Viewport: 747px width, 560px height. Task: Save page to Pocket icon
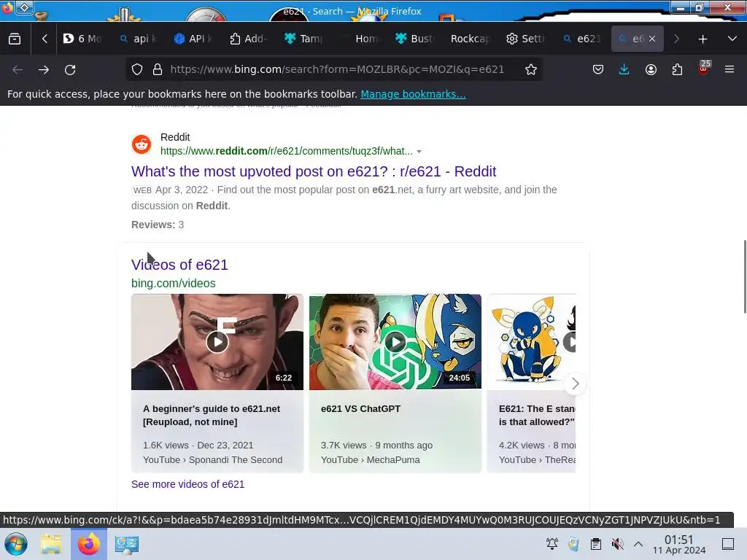pyautogui.click(x=598, y=69)
